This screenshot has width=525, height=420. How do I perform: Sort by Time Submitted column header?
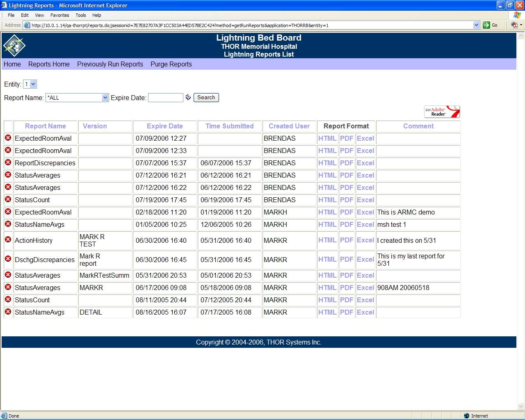click(x=230, y=126)
